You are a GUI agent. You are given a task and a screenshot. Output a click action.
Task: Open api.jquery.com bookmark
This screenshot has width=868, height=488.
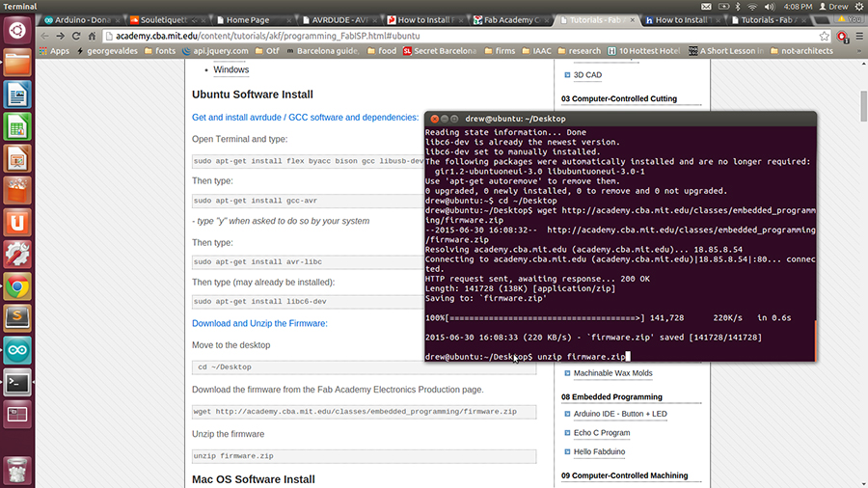(x=215, y=51)
